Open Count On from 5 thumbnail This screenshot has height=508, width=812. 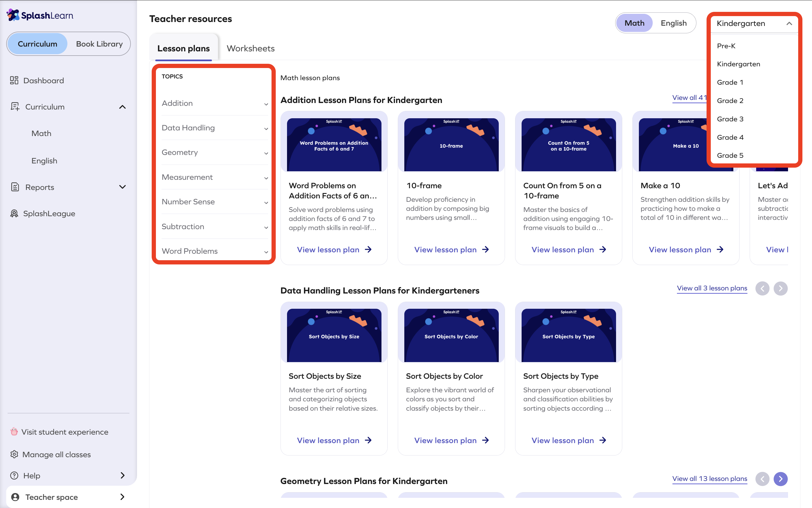click(x=568, y=144)
